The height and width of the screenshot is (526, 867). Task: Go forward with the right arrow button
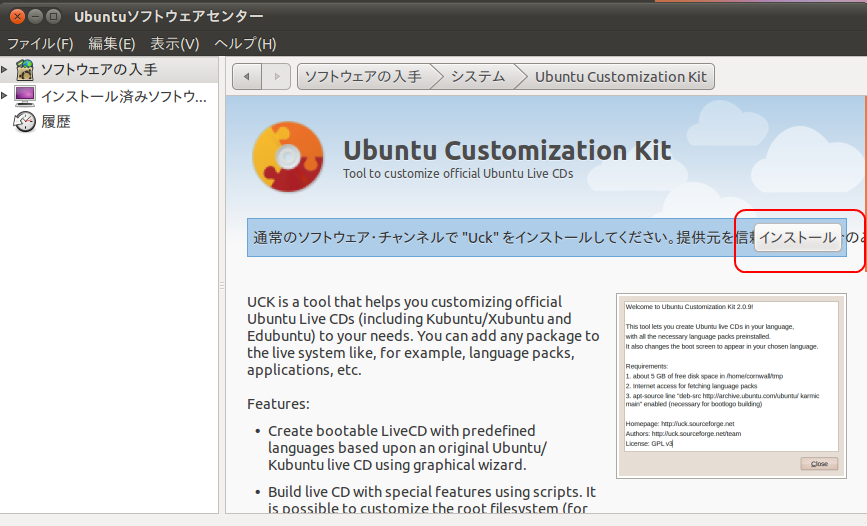tap(276, 76)
